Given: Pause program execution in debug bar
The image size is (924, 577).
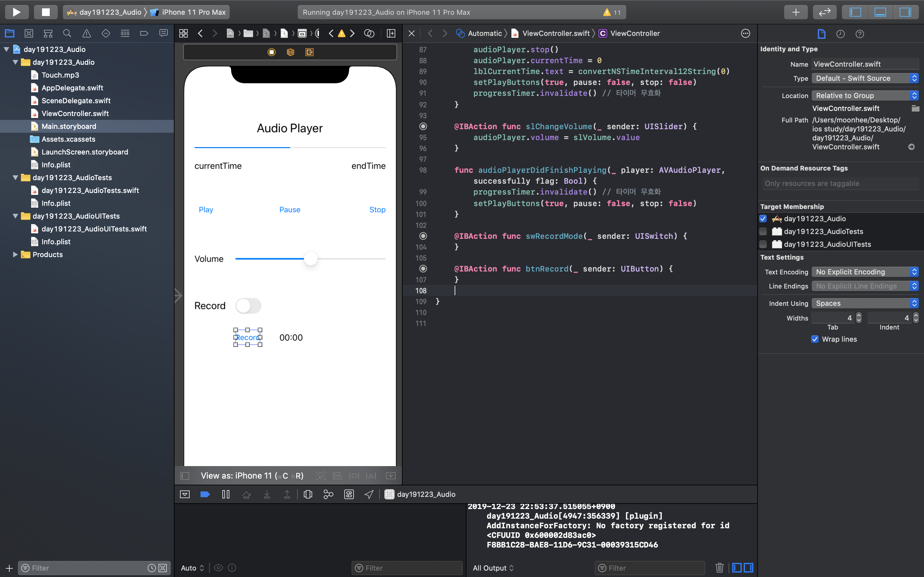Looking at the screenshot, I should coord(226,494).
